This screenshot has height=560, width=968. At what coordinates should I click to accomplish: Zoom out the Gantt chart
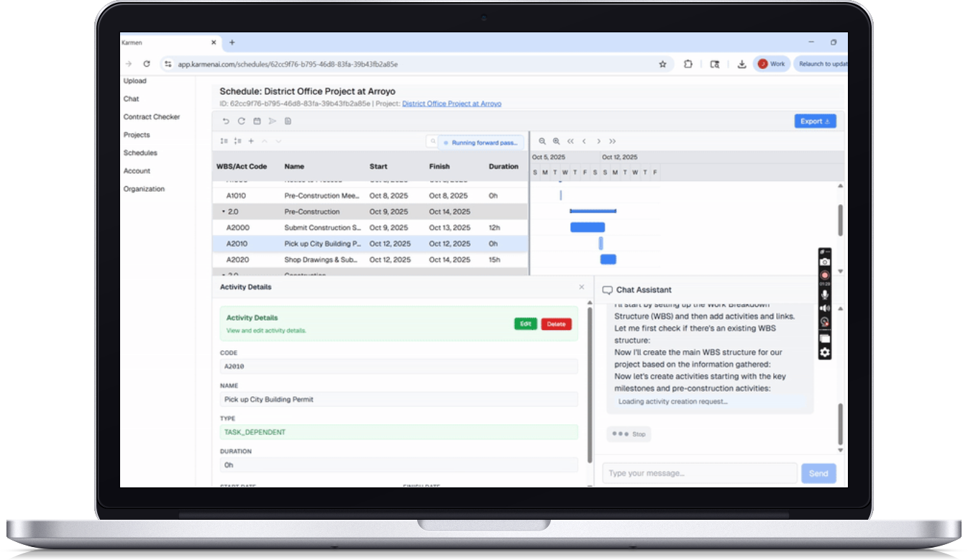(x=543, y=142)
